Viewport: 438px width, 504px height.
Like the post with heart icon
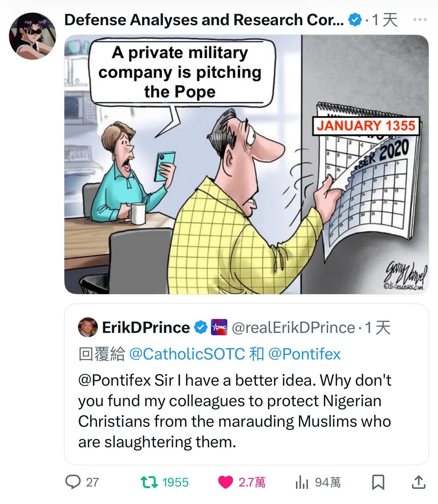coord(226,482)
